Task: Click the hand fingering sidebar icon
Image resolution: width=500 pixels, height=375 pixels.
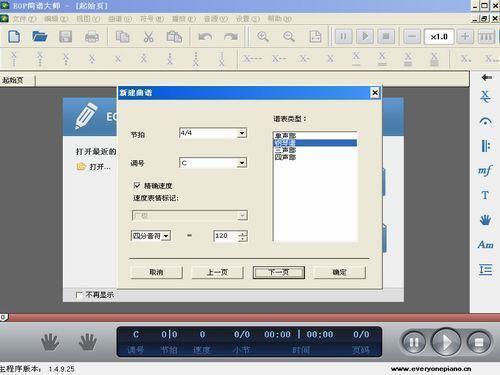Action: click(x=485, y=220)
